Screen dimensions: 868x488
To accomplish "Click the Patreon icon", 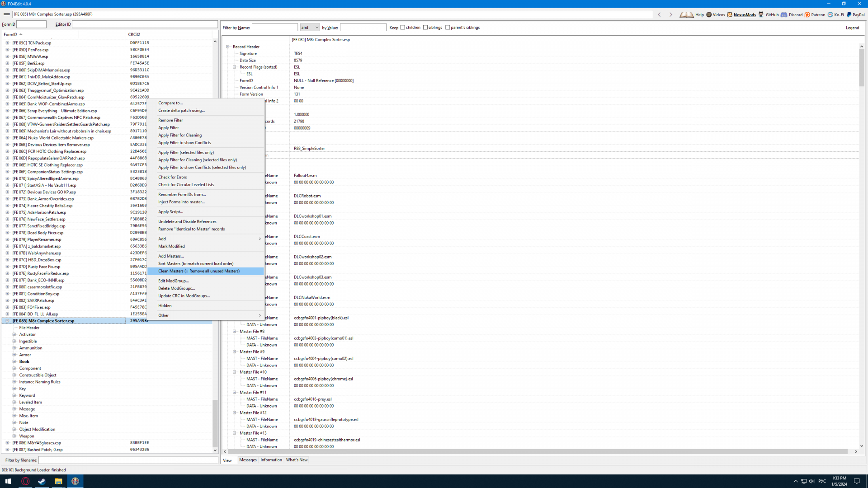I will pos(807,14).
